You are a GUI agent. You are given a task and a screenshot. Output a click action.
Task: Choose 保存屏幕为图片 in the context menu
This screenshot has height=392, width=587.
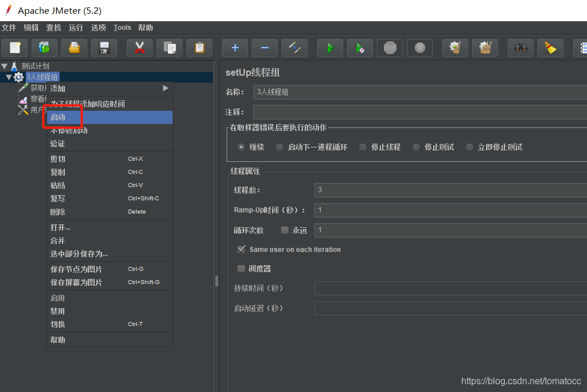pyautogui.click(x=110, y=282)
